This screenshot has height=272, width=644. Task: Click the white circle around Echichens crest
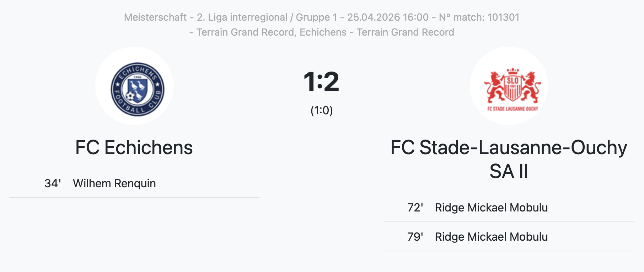(x=134, y=86)
